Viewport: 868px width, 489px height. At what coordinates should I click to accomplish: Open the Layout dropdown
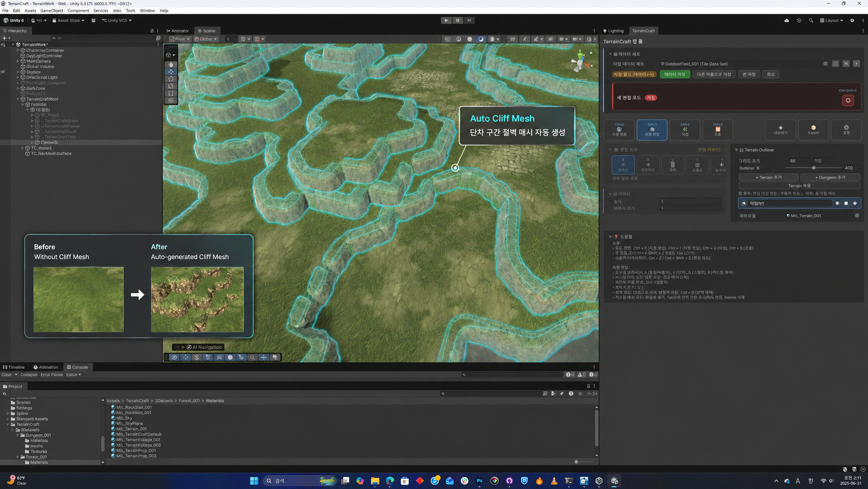(832, 20)
